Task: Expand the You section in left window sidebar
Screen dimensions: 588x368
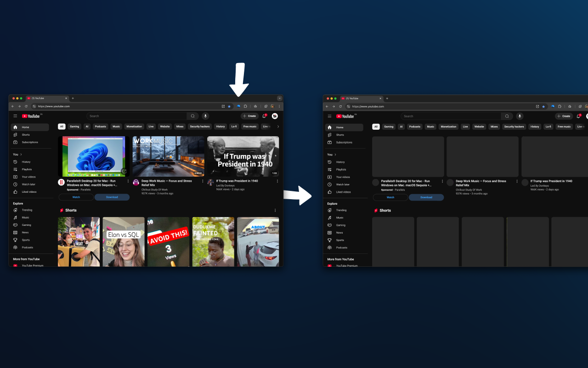Action: point(17,155)
